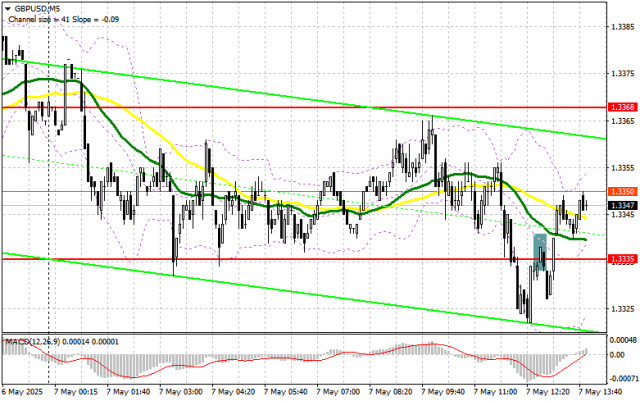Click the 7 May 08:20 time label

(x=391, y=392)
